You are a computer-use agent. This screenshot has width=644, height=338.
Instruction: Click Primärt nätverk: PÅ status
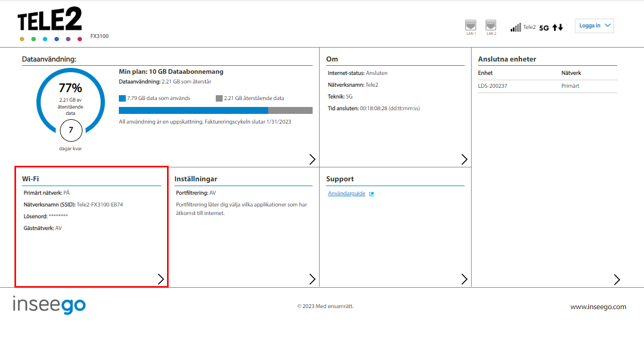(x=47, y=193)
